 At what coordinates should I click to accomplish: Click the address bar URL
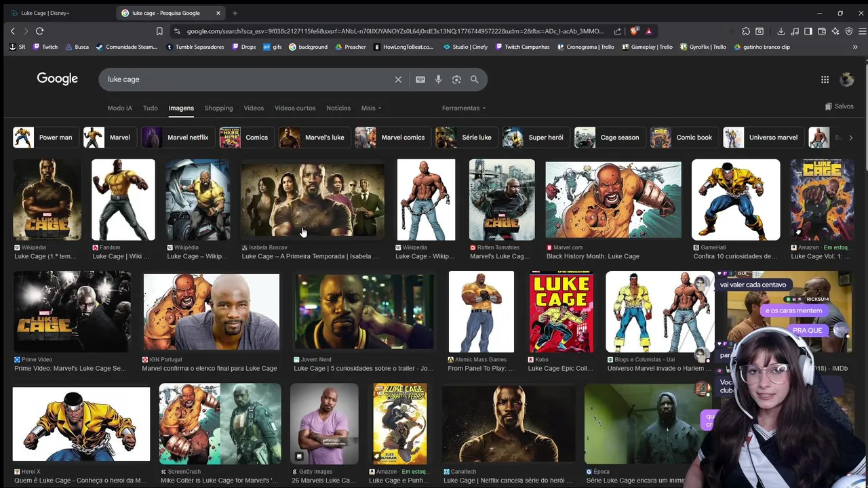coord(395,31)
